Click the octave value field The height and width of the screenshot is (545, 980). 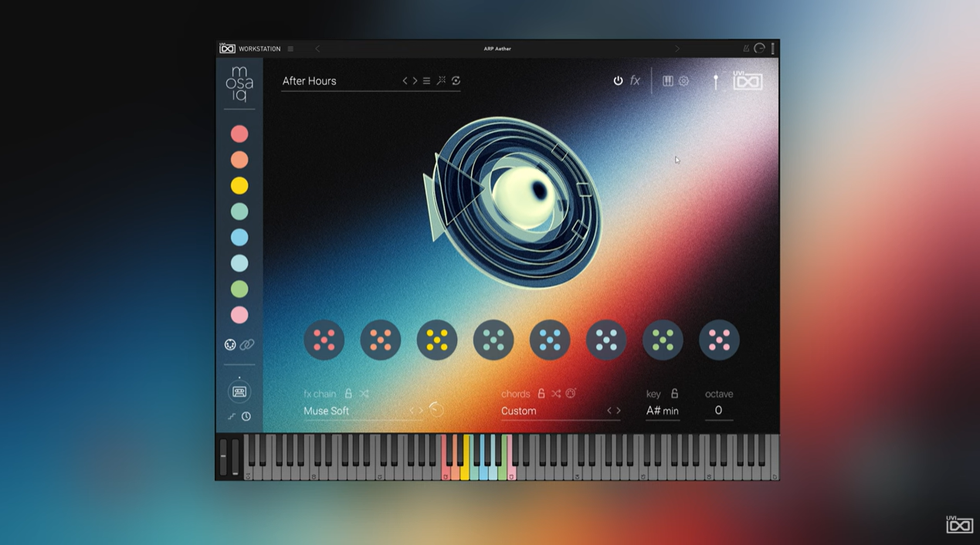718,411
